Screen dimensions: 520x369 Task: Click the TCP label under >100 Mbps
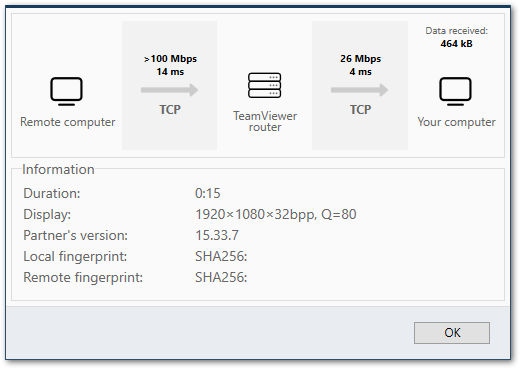click(170, 109)
